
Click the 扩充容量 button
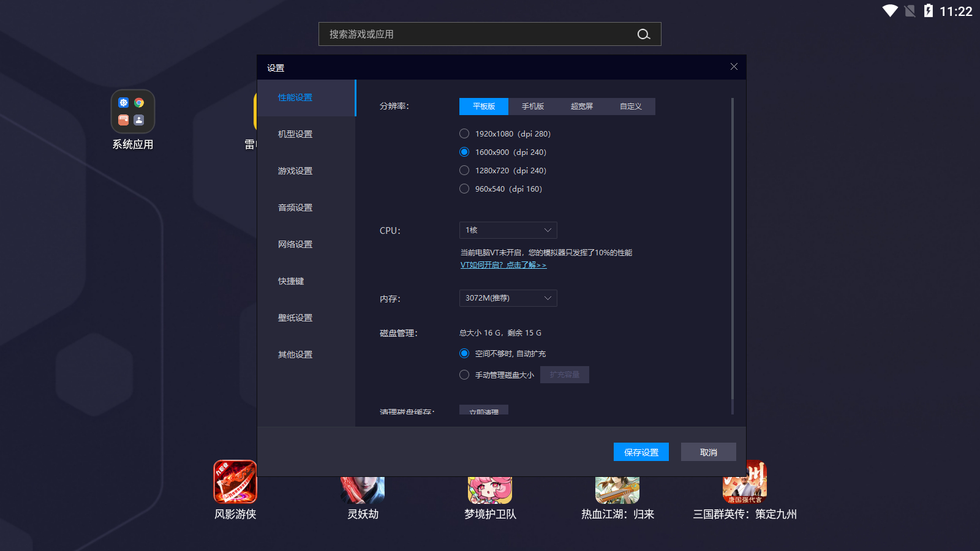coord(565,375)
